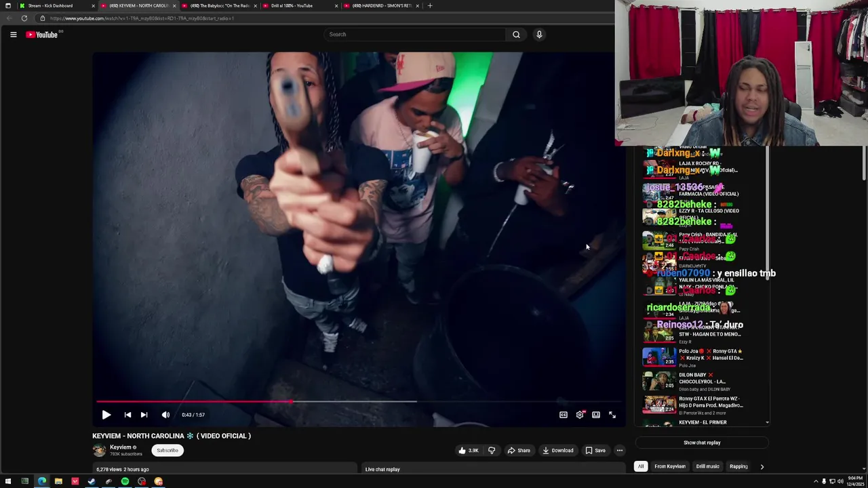Open the Keyviem channel avatar

tap(100, 450)
